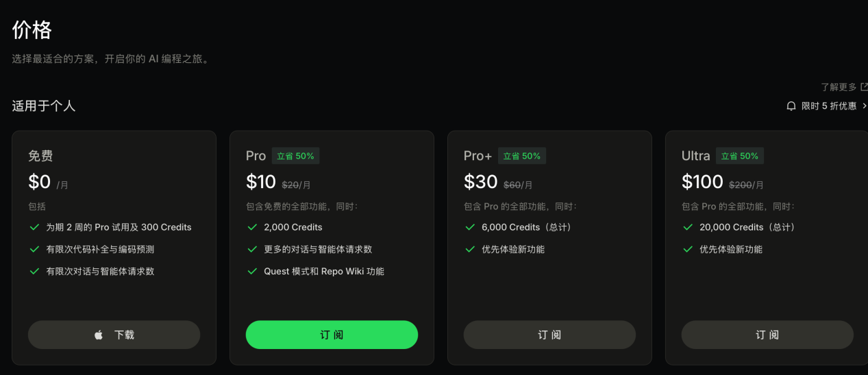Open the external link icon next to 了解更多
This screenshot has height=375, width=868.
pos(864,87)
